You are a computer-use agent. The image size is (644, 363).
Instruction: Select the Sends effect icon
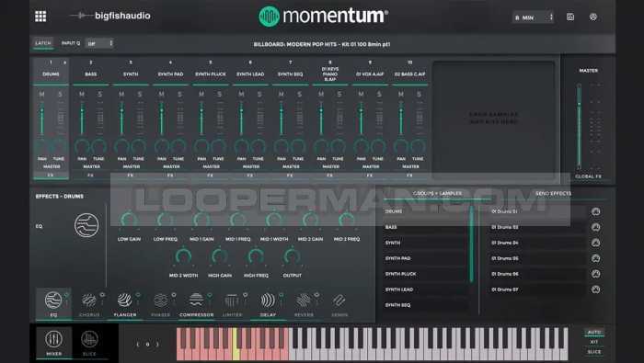pyautogui.click(x=339, y=301)
